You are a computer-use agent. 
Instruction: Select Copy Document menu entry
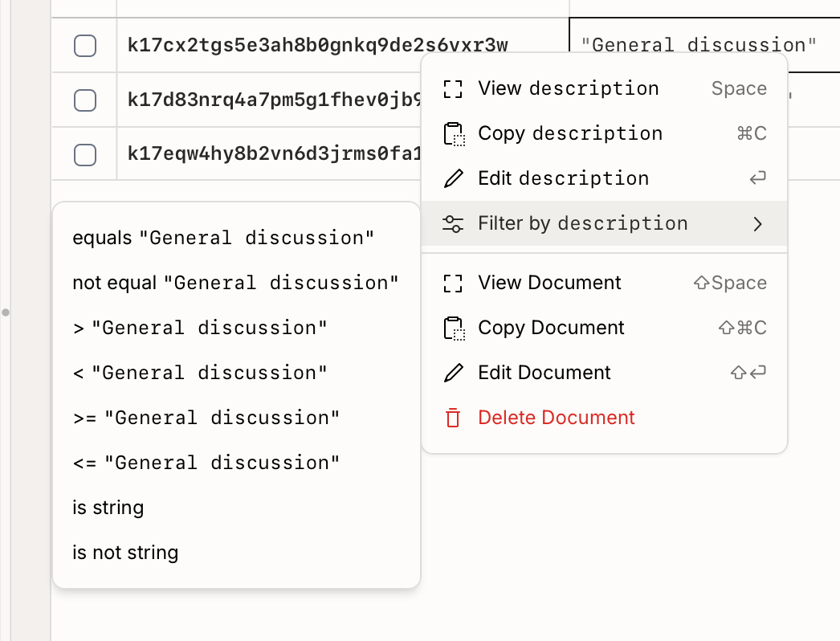604,328
